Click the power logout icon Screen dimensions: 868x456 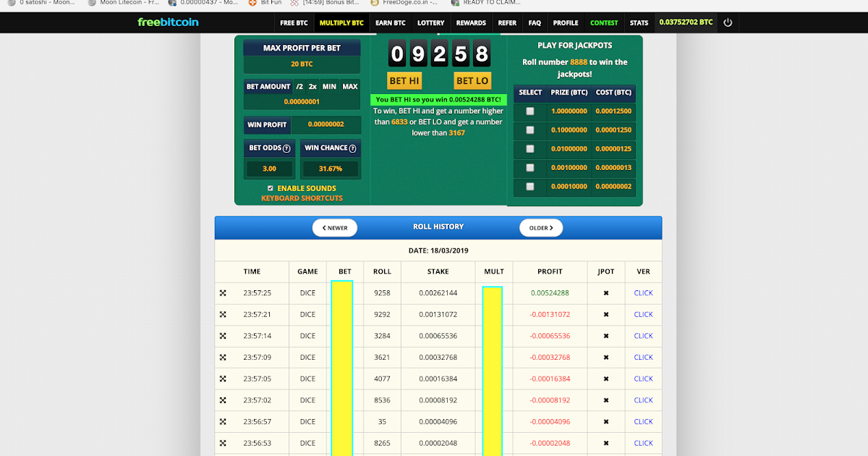click(728, 22)
